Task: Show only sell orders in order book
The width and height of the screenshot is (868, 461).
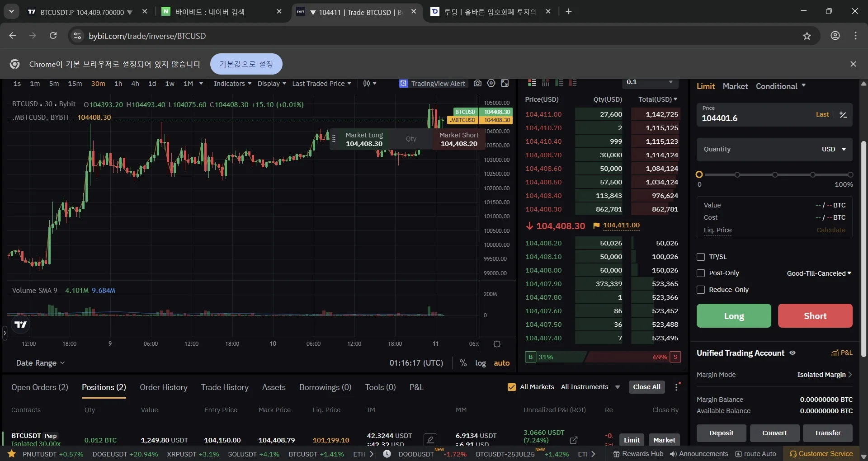Action: pyautogui.click(x=573, y=83)
